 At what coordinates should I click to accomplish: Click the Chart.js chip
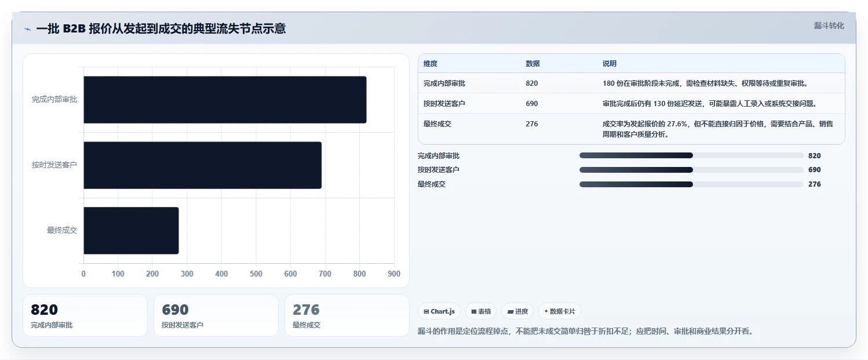439,311
